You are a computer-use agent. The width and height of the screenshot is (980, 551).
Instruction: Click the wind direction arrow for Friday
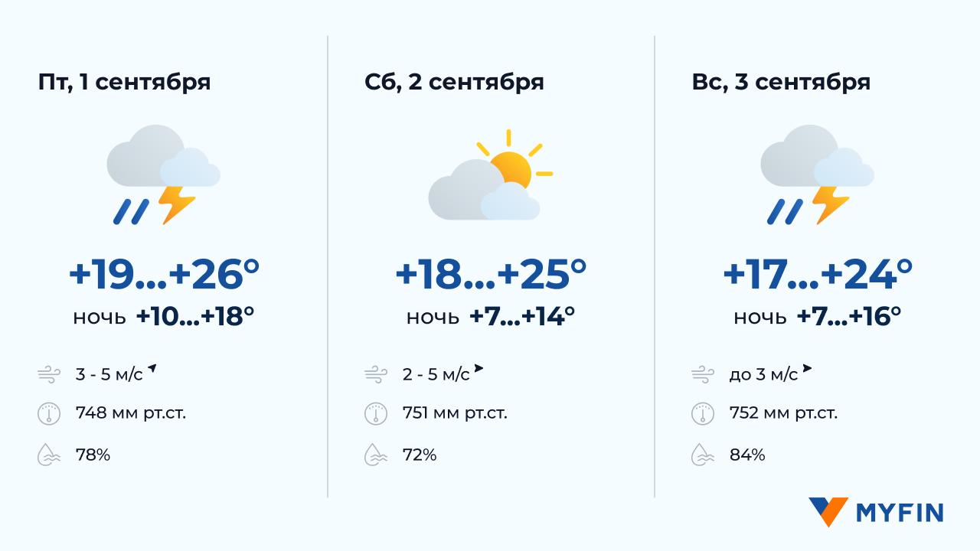152,370
